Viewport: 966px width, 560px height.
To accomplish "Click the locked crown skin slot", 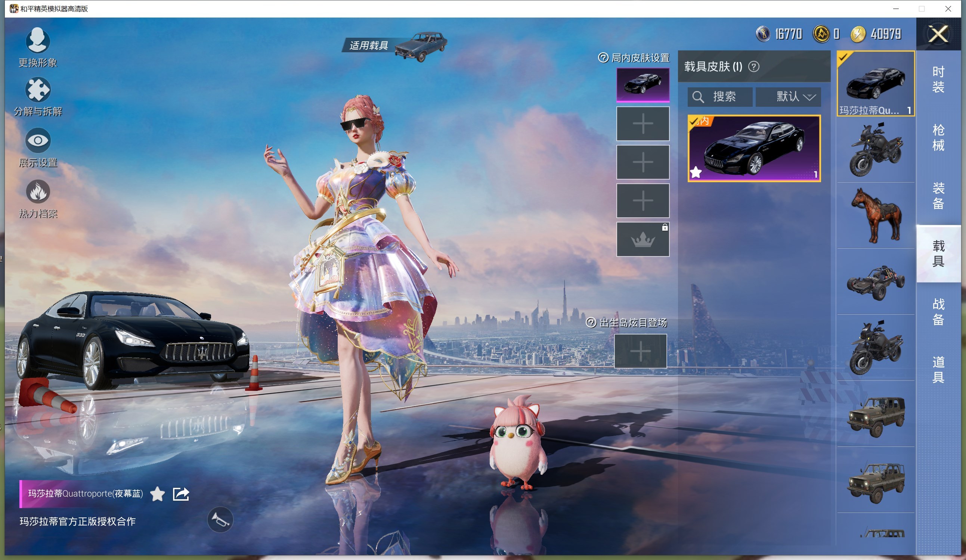I will pyautogui.click(x=643, y=239).
